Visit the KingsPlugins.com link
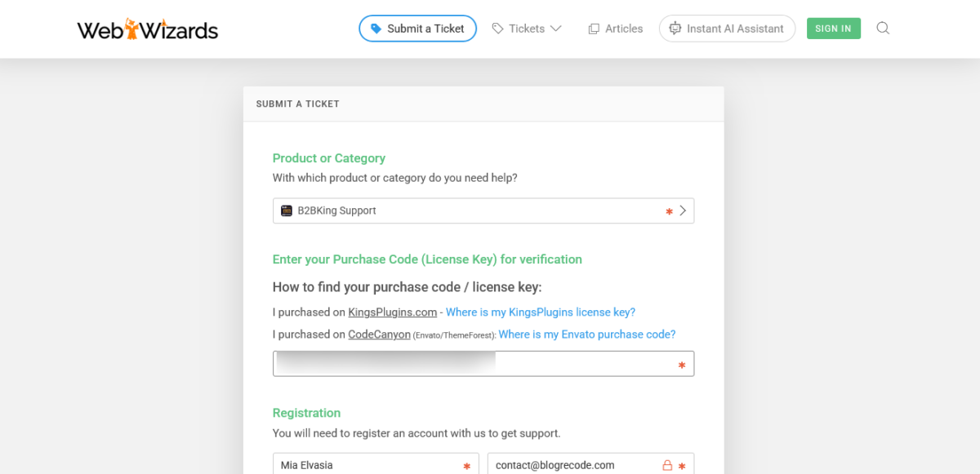Viewport: 980px width, 474px height. click(x=393, y=312)
